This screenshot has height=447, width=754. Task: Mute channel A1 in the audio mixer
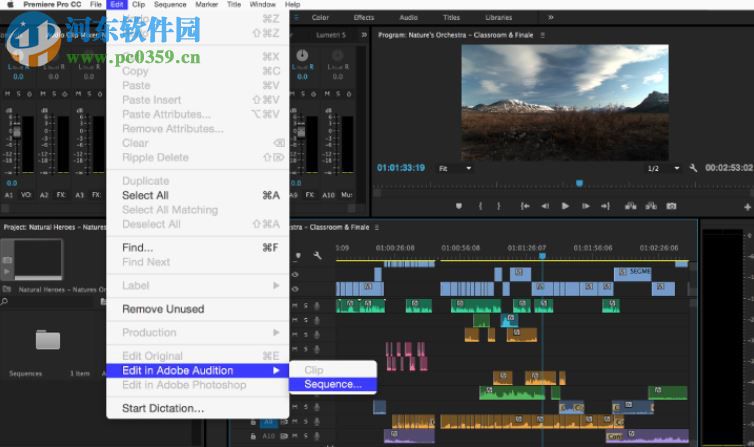[7, 94]
